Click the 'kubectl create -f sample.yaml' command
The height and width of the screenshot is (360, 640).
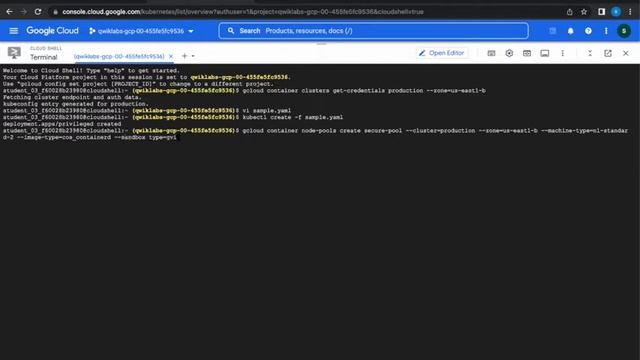click(x=293, y=117)
